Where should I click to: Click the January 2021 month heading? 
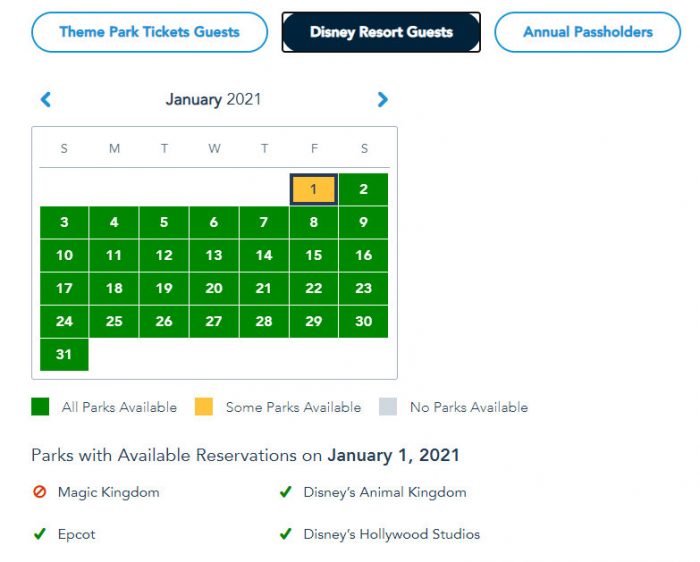coord(213,99)
